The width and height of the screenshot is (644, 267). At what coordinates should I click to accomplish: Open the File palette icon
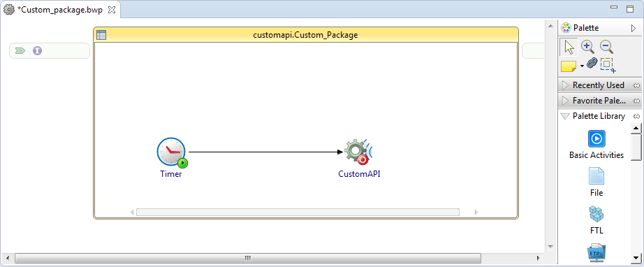597,176
